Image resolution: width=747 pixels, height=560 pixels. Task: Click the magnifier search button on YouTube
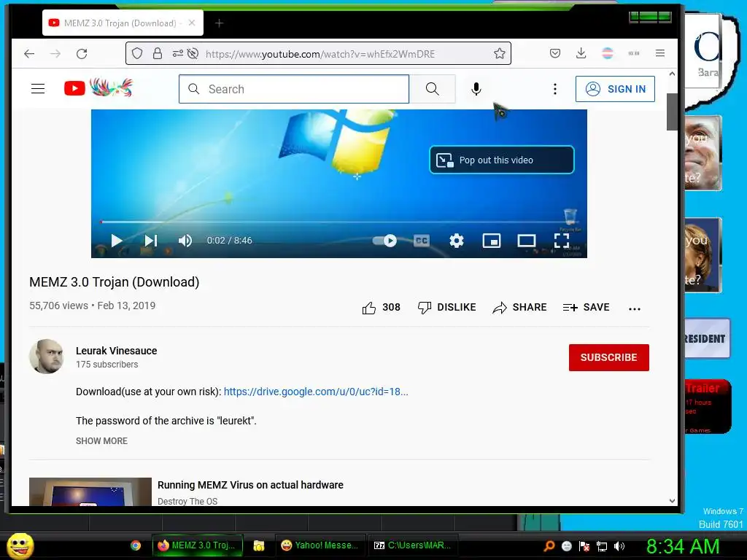pyautogui.click(x=432, y=89)
